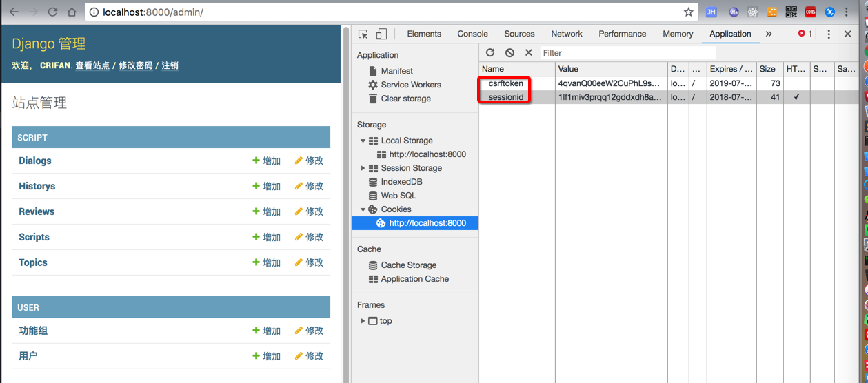The height and width of the screenshot is (383, 868).
Task: Click the csrftoken value cell
Action: (x=611, y=83)
